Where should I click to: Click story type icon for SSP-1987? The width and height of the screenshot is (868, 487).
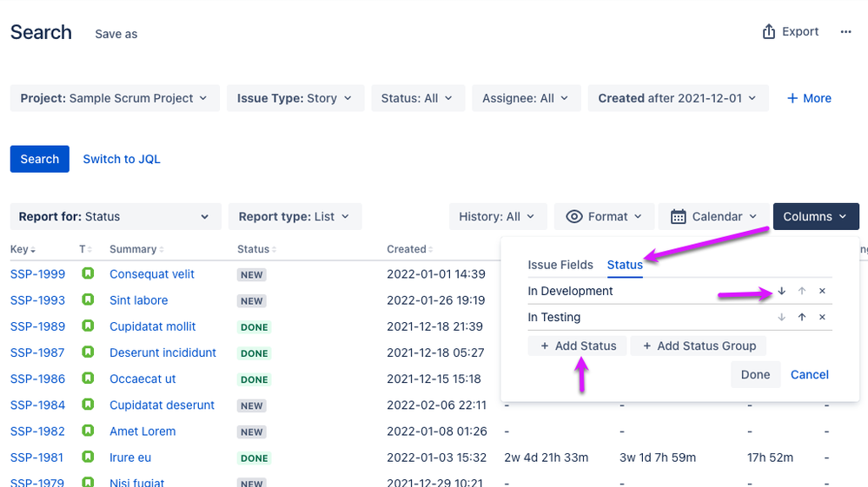[x=88, y=352]
